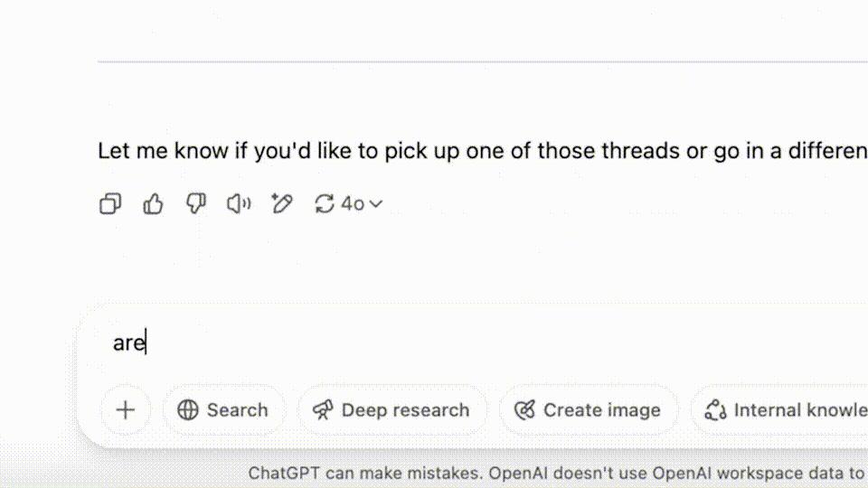This screenshot has width=868, height=488.
Task: Toggle the Search web option
Action: click(223, 410)
